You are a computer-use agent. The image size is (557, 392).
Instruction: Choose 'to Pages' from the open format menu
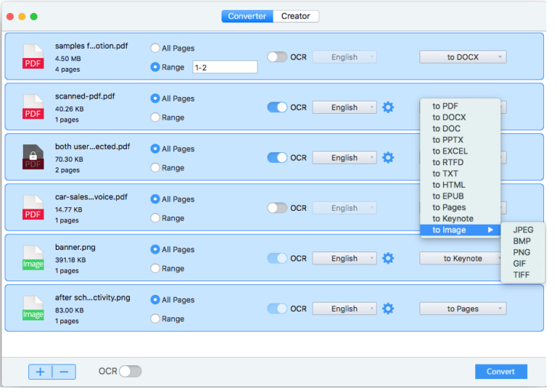point(461,207)
